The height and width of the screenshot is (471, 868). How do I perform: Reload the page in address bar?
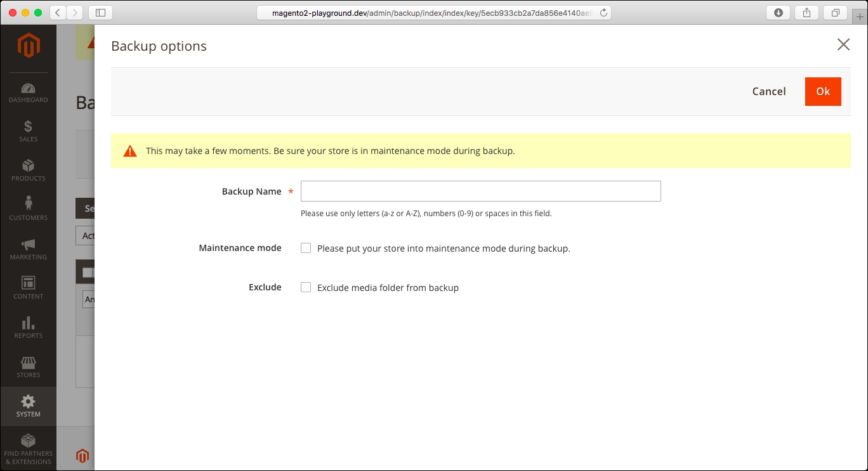click(603, 13)
